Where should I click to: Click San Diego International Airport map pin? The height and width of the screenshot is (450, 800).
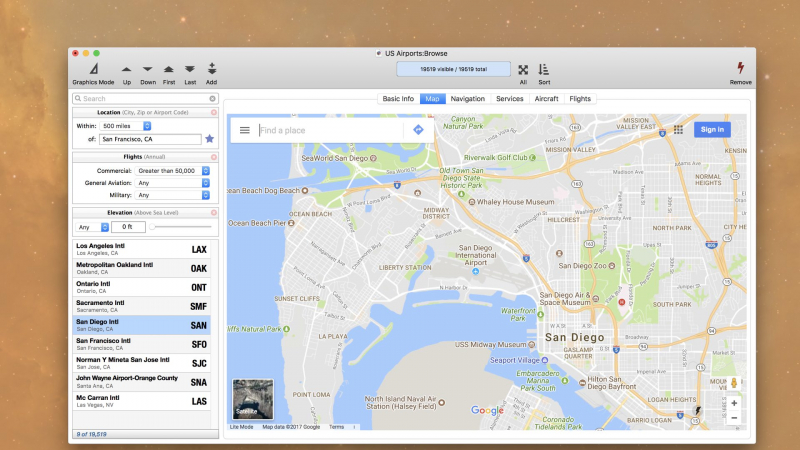pyautogui.click(x=476, y=271)
